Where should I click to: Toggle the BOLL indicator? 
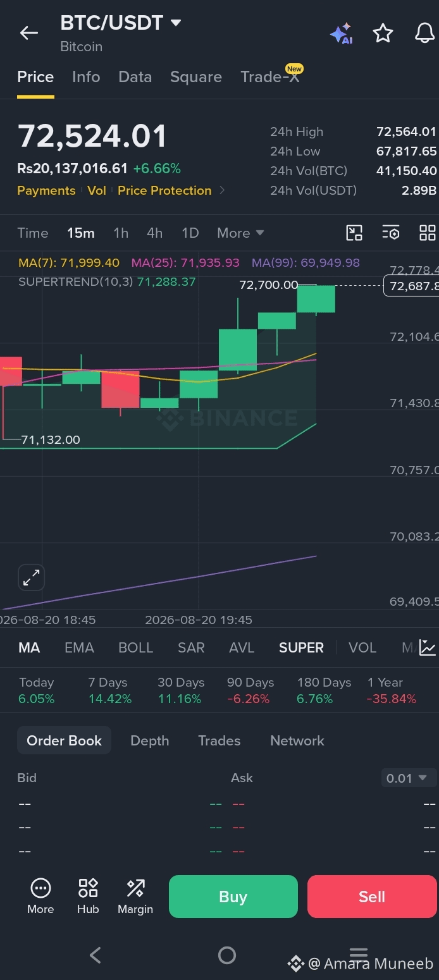click(x=136, y=647)
